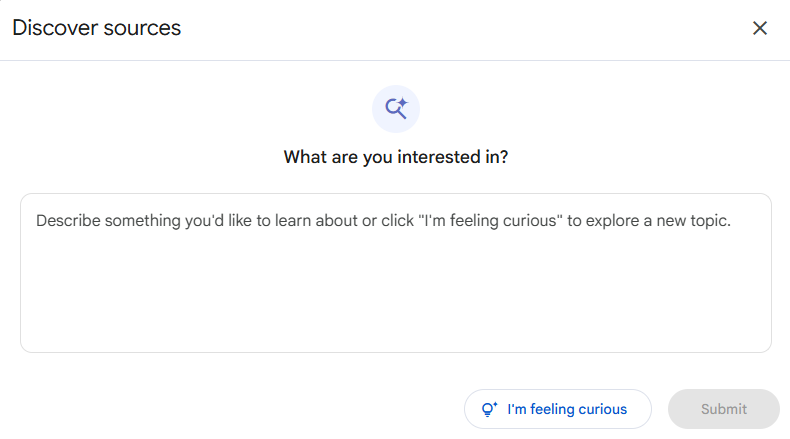Click the lightbulb icon on curious button

(489, 409)
